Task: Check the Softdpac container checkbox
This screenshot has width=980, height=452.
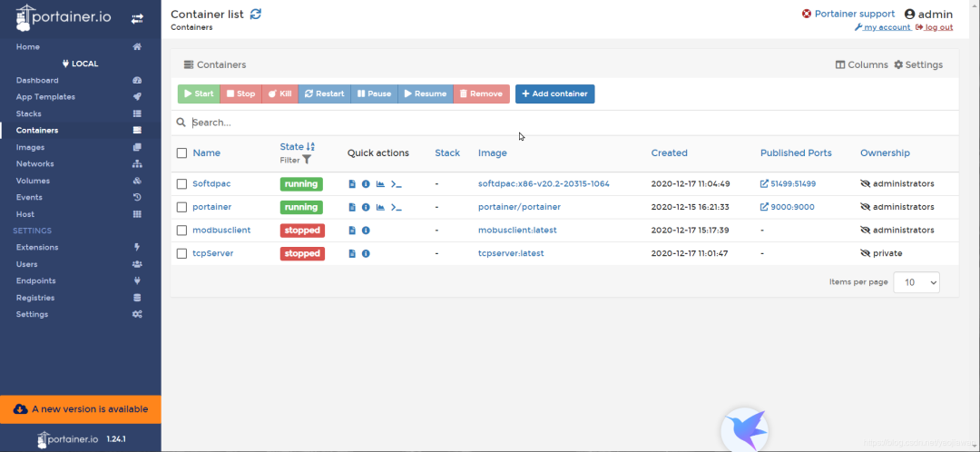Action: [x=182, y=184]
